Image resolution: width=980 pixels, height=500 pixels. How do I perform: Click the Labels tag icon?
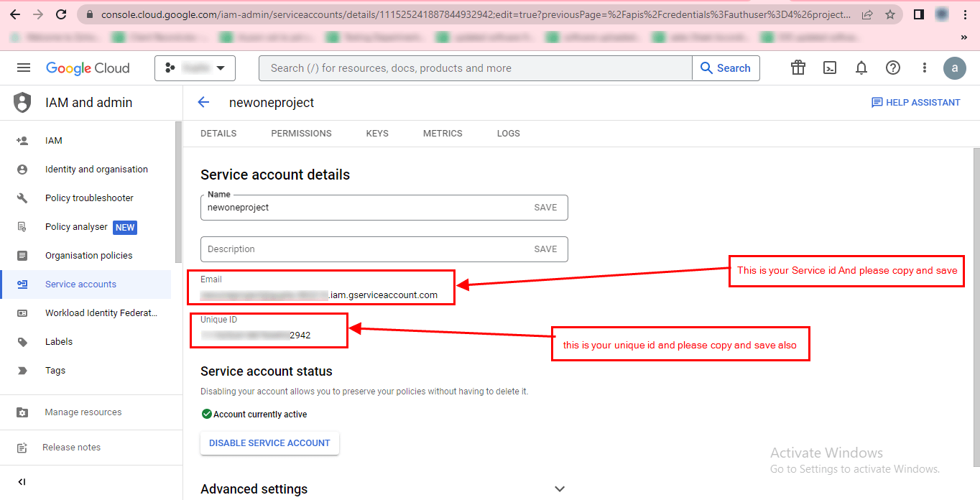[22, 342]
